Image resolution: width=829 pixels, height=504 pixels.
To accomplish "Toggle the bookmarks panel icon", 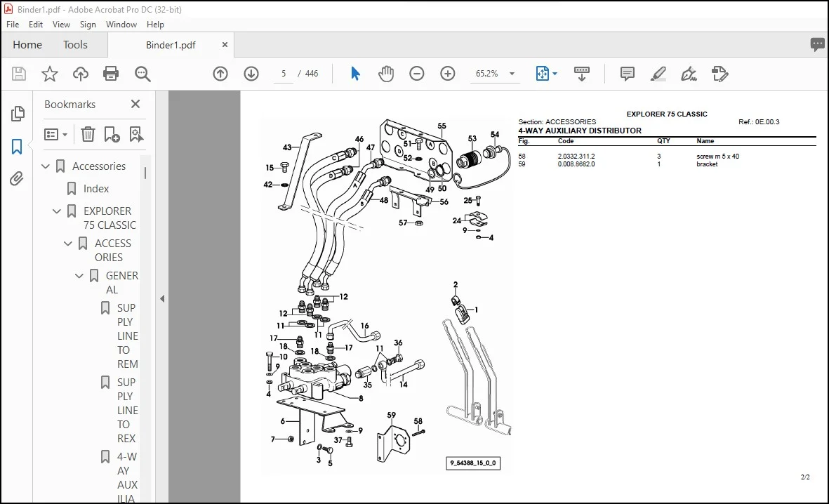I will tap(17, 147).
